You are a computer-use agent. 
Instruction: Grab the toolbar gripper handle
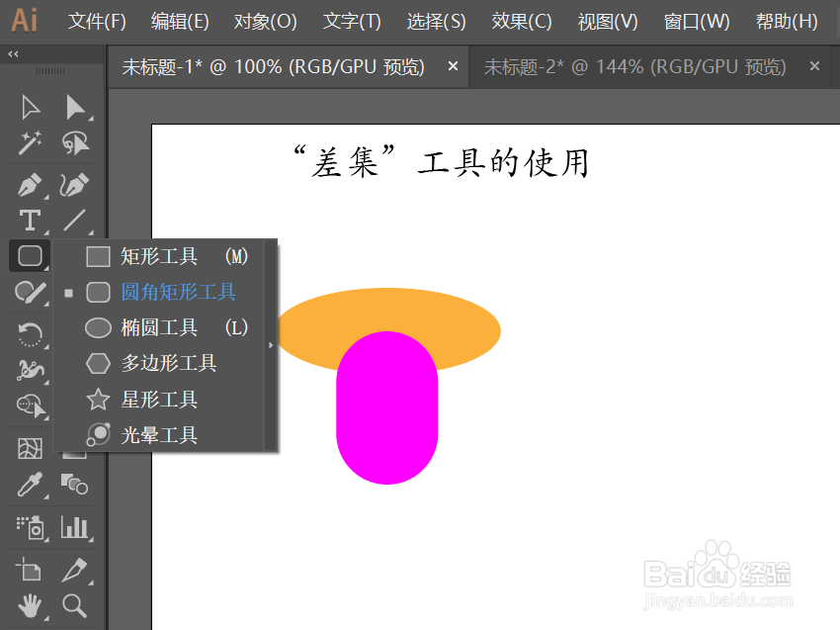50,71
